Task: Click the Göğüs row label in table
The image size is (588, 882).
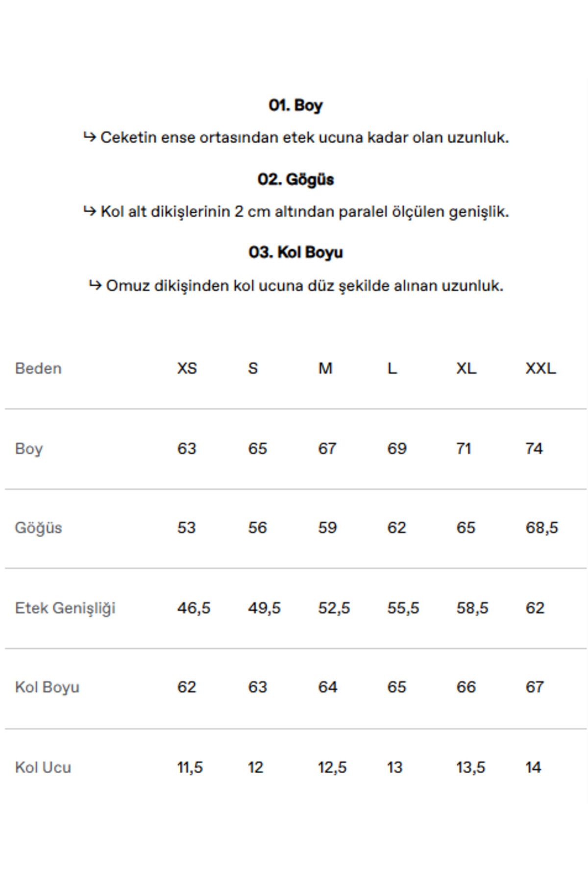Action: click(x=39, y=528)
